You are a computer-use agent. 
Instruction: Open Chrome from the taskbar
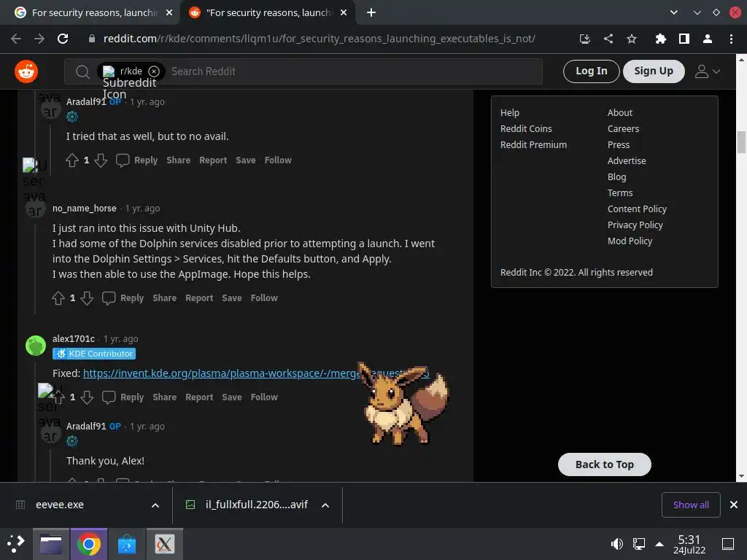[x=88, y=544]
